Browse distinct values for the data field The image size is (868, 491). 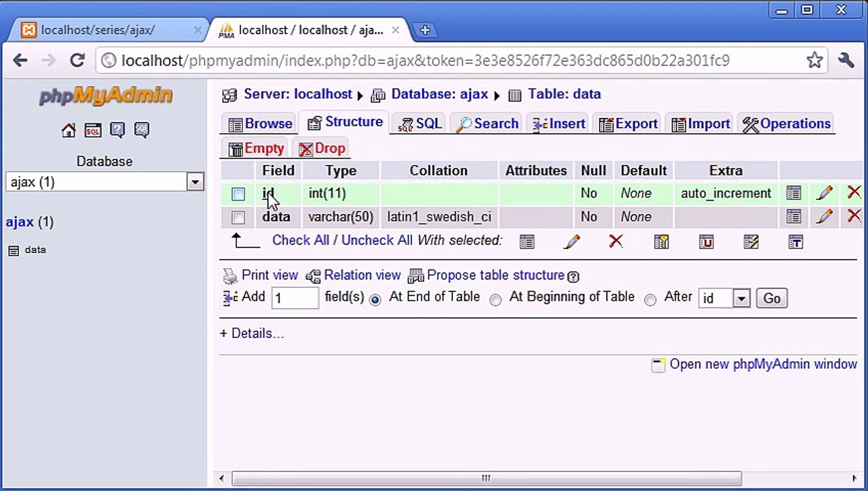[793, 217]
